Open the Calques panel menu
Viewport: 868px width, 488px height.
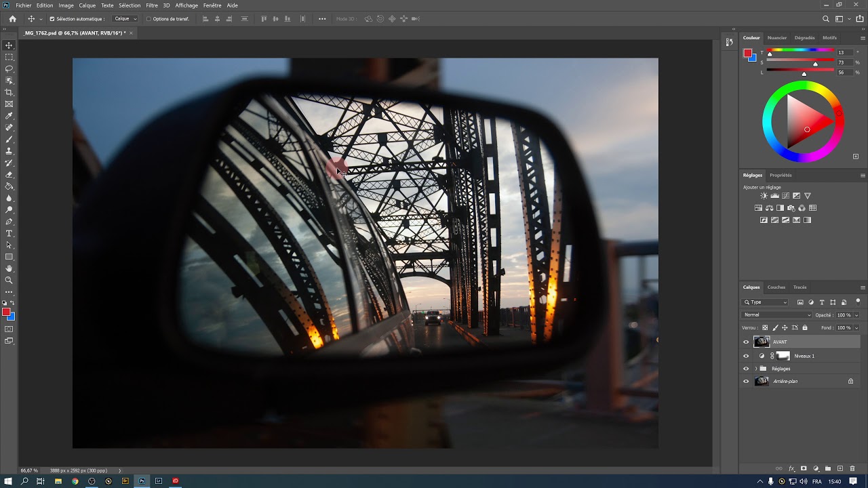pos(863,287)
